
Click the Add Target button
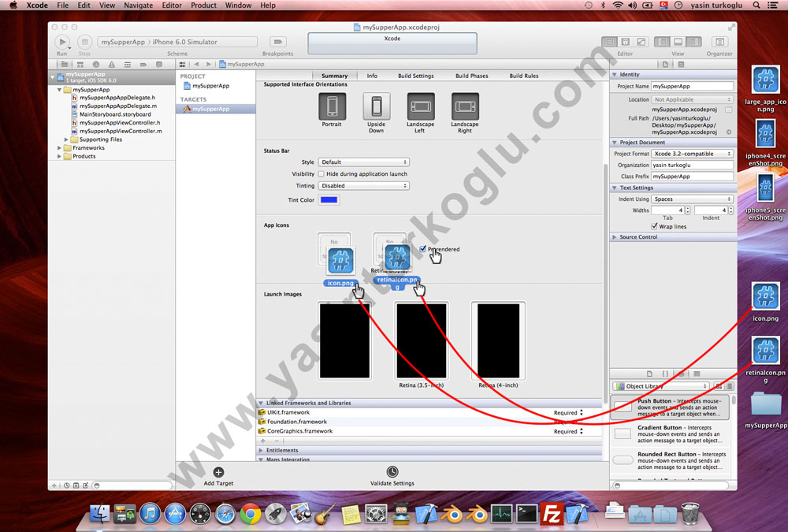(x=218, y=476)
